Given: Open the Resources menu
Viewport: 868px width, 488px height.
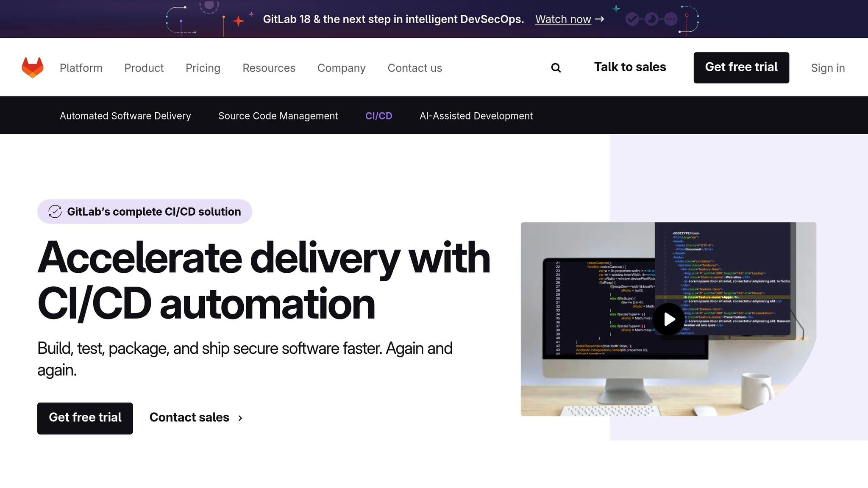Looking at the screenshot, I should click(269, 68).
